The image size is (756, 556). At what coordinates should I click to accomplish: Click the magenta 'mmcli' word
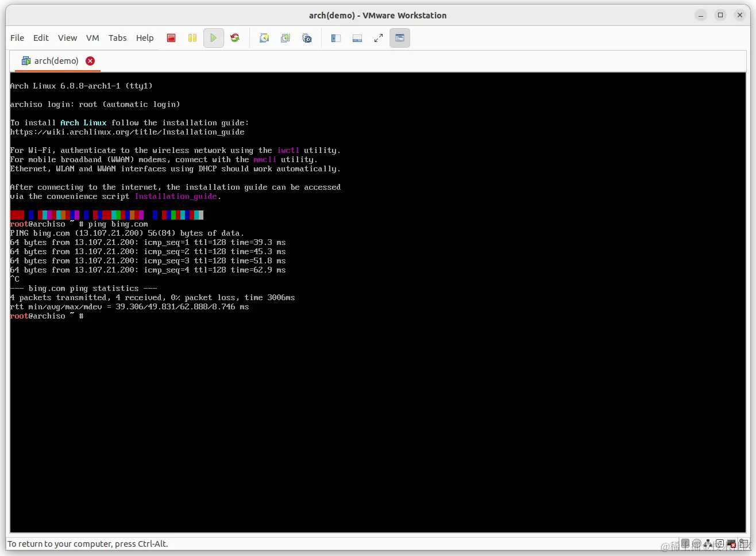pos(265,160)
